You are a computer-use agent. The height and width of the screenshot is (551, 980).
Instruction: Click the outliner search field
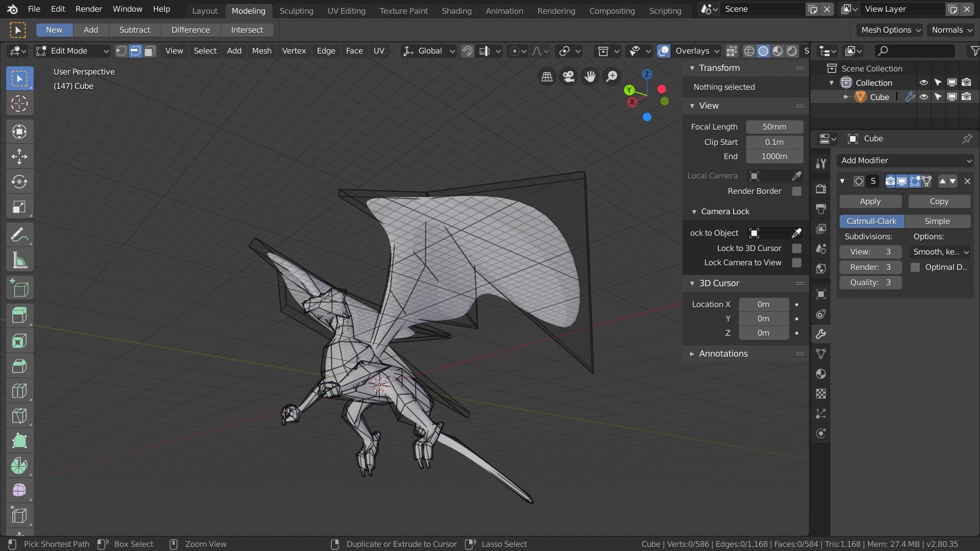[914, 51]
